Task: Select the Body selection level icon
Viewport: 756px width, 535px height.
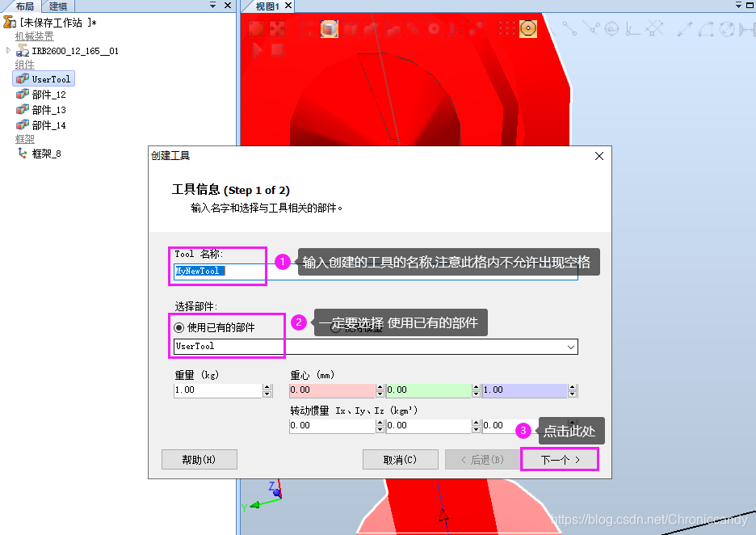Action: click(x=351, y=29)
